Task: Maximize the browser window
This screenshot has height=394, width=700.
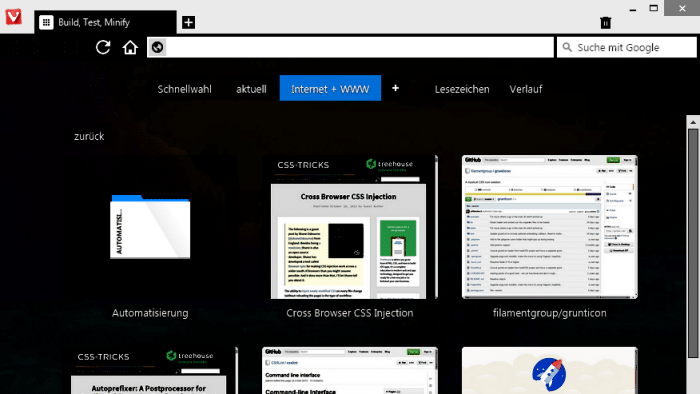Action: pos(653,8)
